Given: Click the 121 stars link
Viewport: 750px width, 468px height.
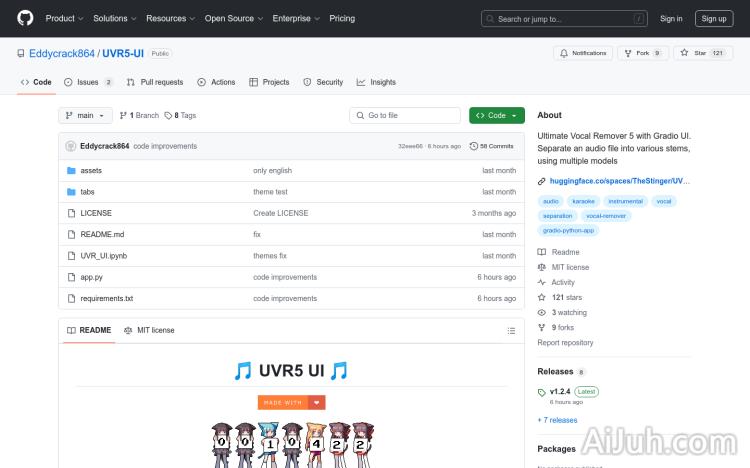Looking at the screenshot, I should point(560,297).
